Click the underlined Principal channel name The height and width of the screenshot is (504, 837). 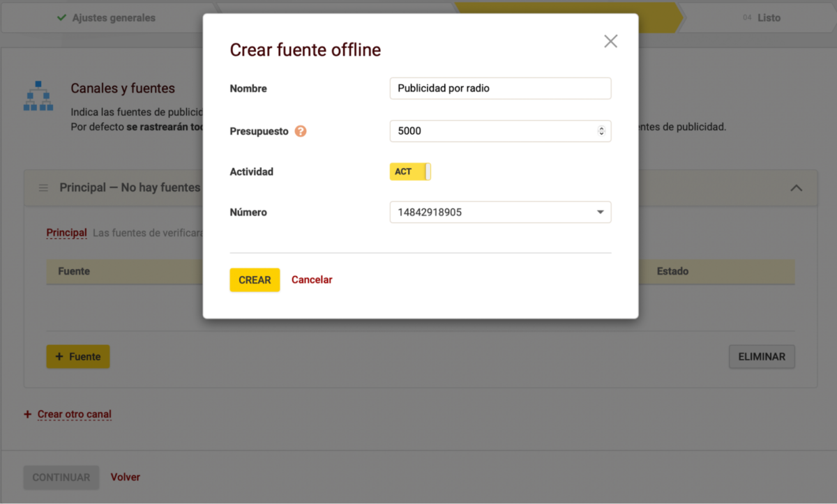[66, 233]
